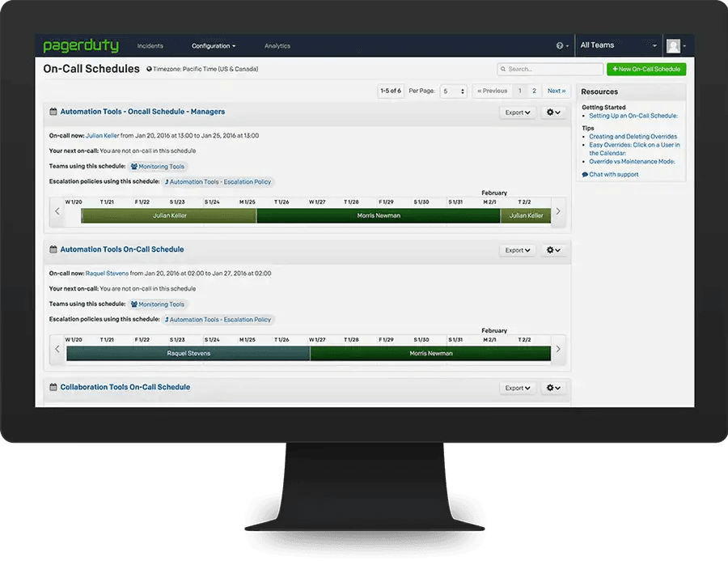728x561 pixels.
Task: Go to page 2 of schedules
Action: click(534, 91)
